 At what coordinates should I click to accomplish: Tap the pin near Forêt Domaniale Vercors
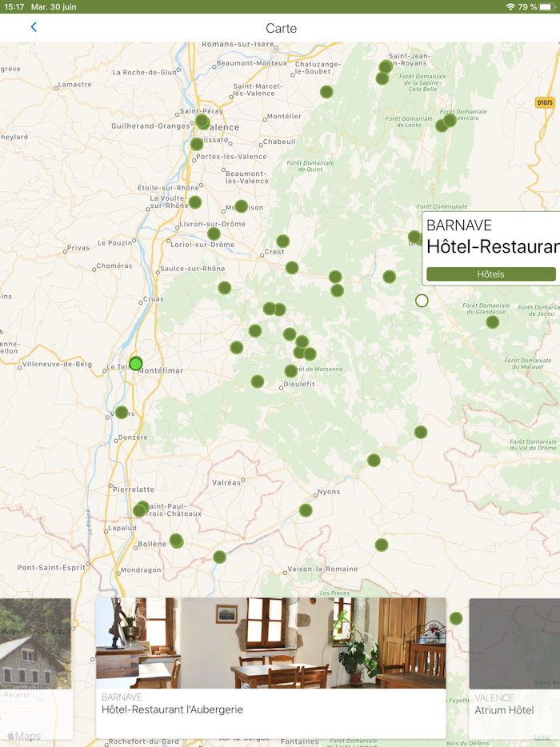point(450,120)
